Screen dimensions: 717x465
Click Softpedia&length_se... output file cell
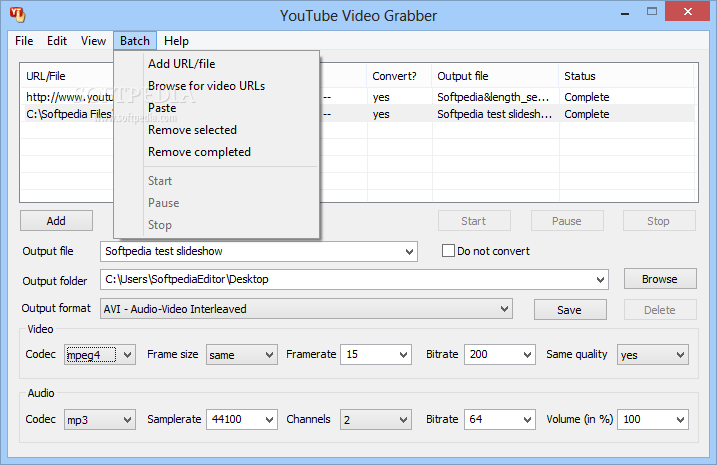[493, 97]
